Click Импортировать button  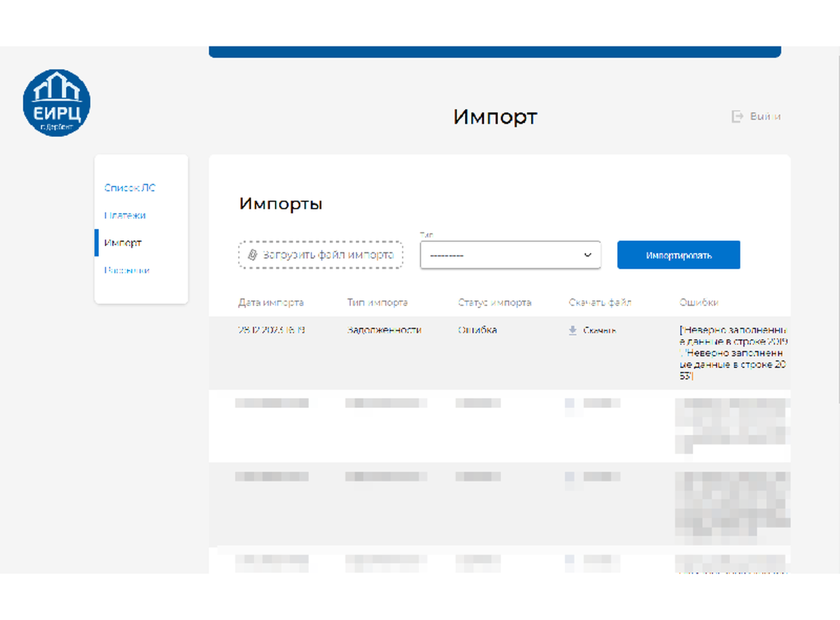pyautogui.click(x=679, y=255)
